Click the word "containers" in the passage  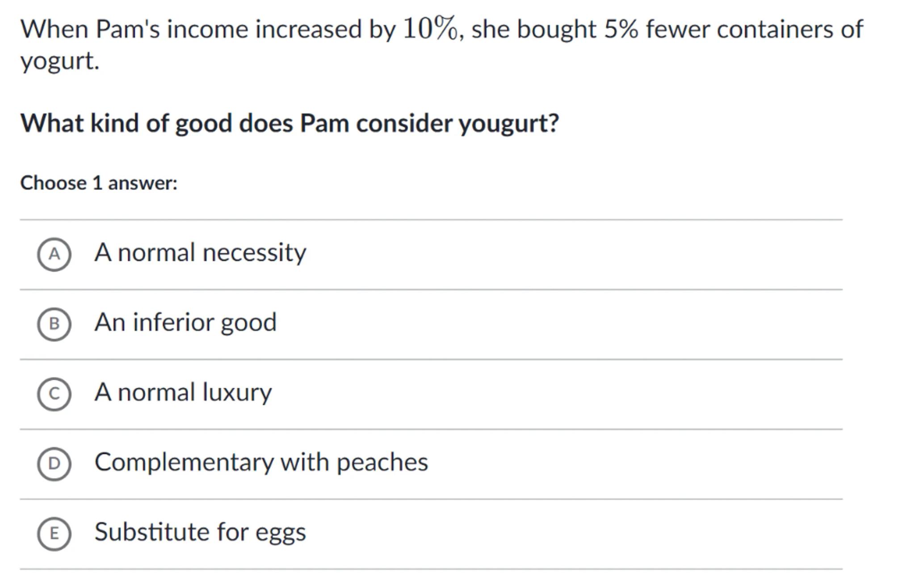click(775, 29)
